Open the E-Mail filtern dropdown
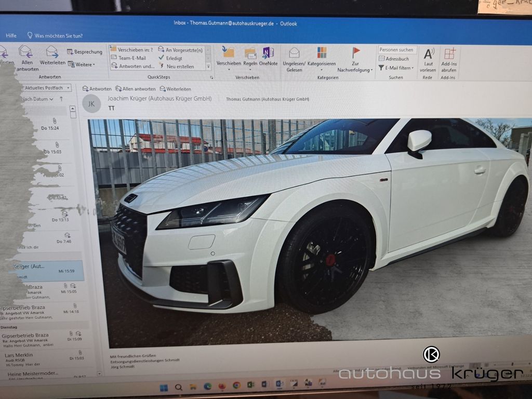The width and height of the screenshot is (532, 399). [x=397, y=68]
